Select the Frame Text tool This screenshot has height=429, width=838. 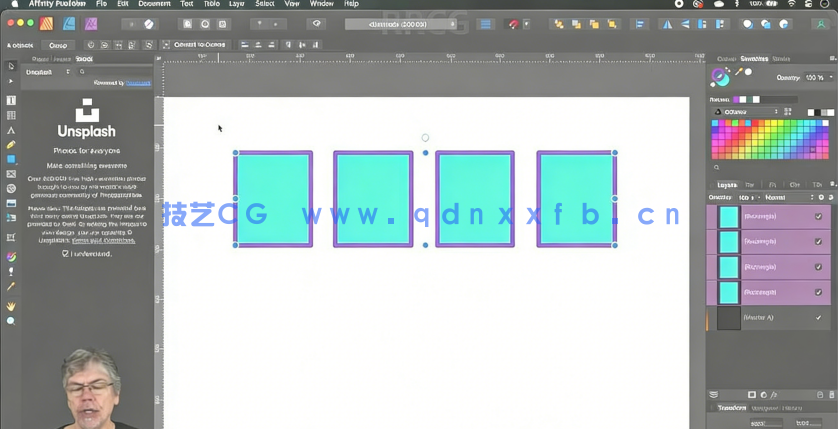[11, 101]
